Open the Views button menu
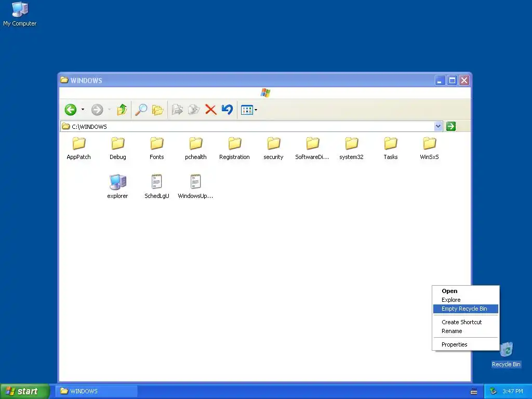The image size is (532, 399). click(x=249, y=110)
